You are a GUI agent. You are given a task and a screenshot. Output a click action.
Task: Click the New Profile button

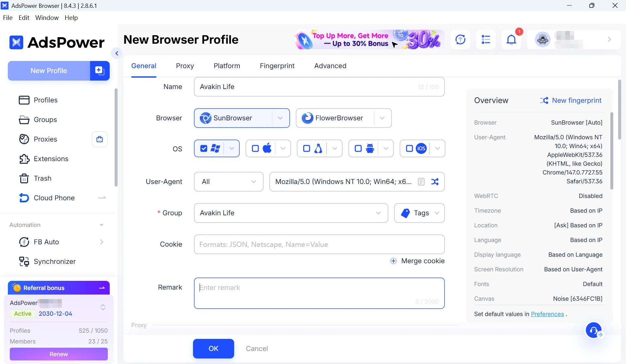click(x=49, y=70)
